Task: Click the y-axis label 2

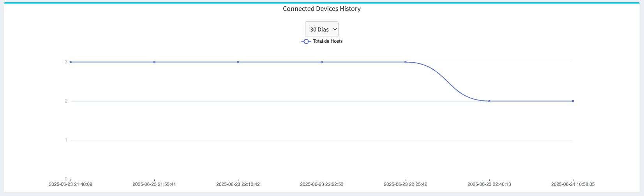Action: (x=66, y=101)
